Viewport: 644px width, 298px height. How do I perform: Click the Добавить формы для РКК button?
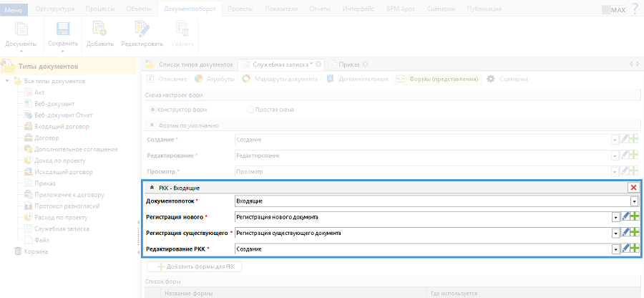195,267
